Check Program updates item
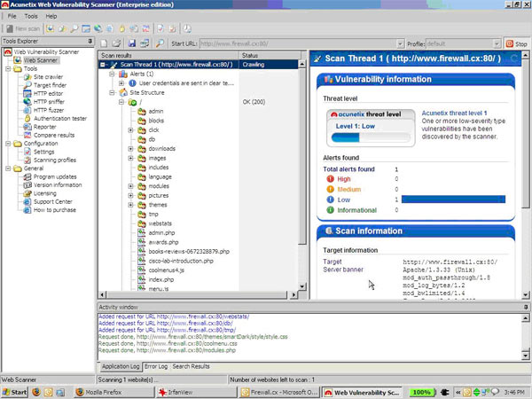 coord(55,176)
